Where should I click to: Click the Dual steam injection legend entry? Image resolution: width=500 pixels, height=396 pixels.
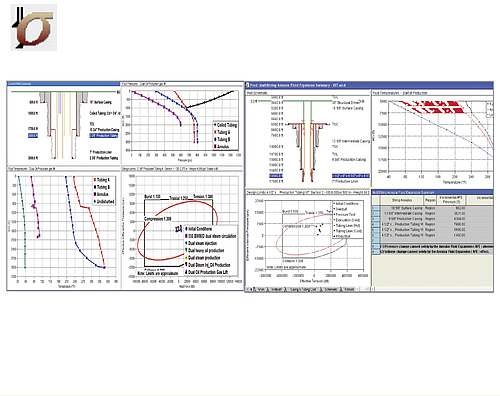pos(201,243)
